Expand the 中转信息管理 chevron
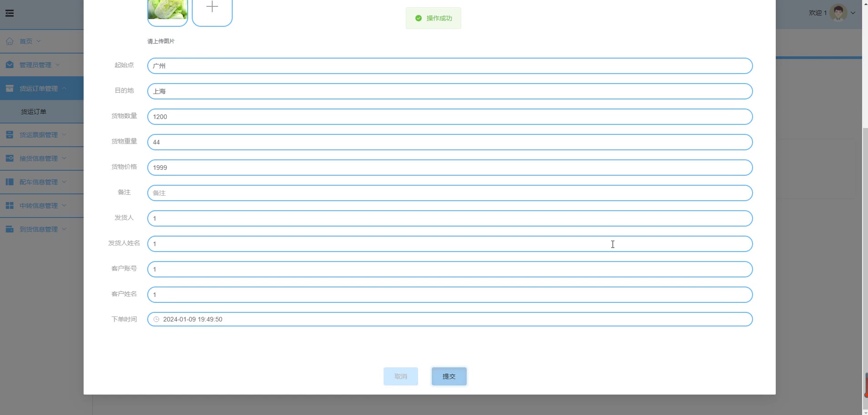Screen dimensions: 868x415 pyautogui.click(x=64, y=206)
